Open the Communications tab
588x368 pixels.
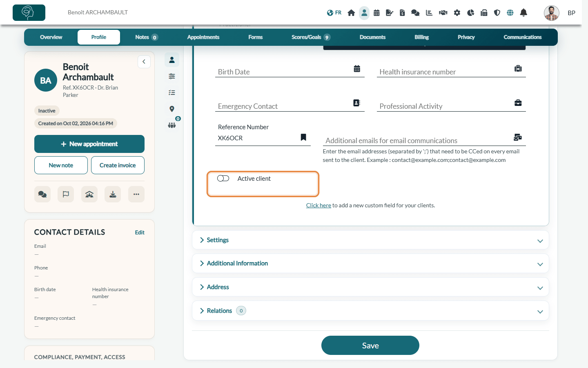523,37
